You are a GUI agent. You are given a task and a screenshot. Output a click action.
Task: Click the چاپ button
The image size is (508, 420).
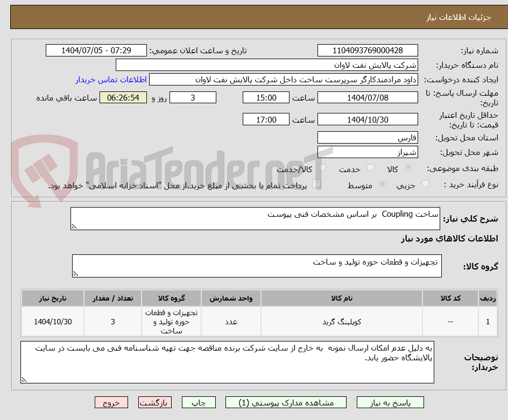tap(199, 402)
